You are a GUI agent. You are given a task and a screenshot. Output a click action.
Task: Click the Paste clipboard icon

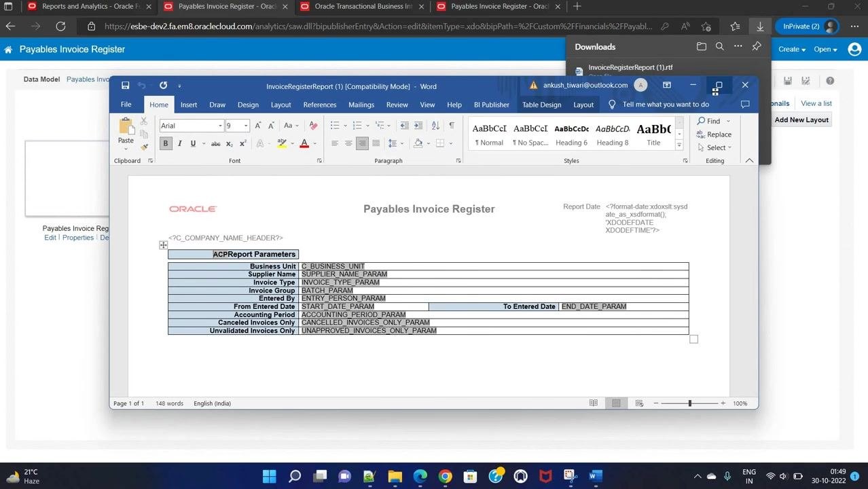tap(126, 126)
